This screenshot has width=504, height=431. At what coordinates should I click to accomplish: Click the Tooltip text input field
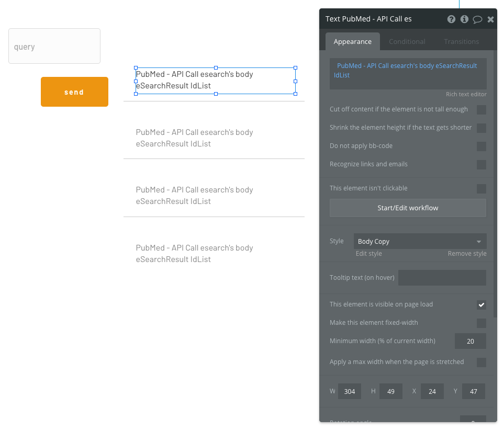click(442, 278)
